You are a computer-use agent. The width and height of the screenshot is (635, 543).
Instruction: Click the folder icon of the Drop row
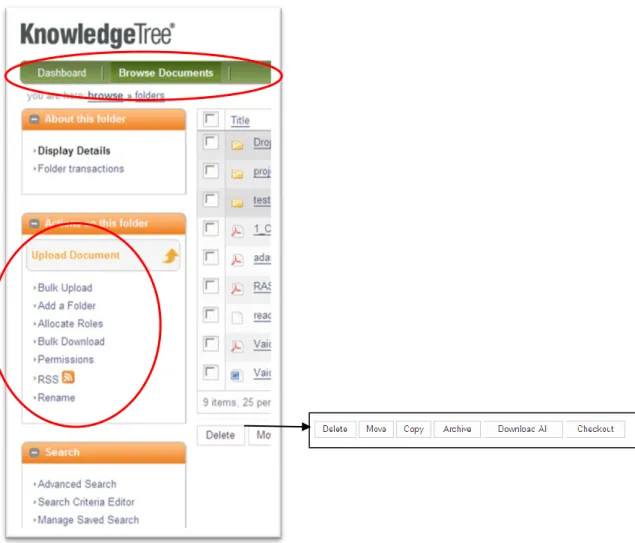237,145
